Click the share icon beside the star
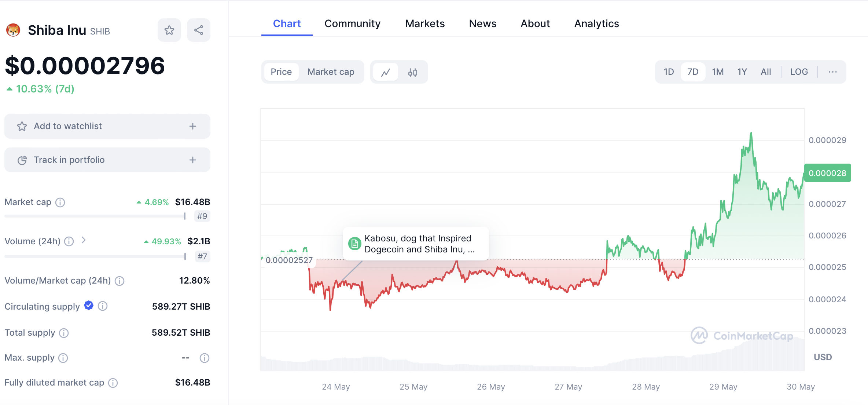The height and width of the screenshot is (405, 868). [198, 30]
